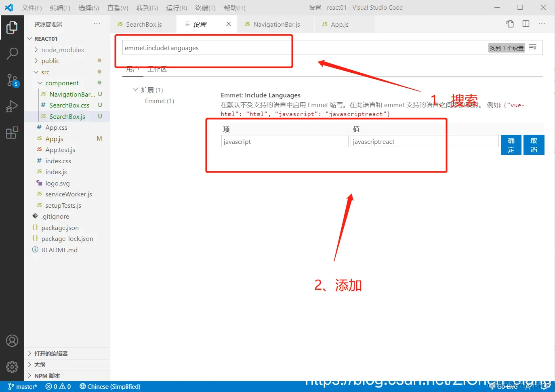Open the Search view in activity bar
This screenshot has width=555, height=392.
click(12, 53)
